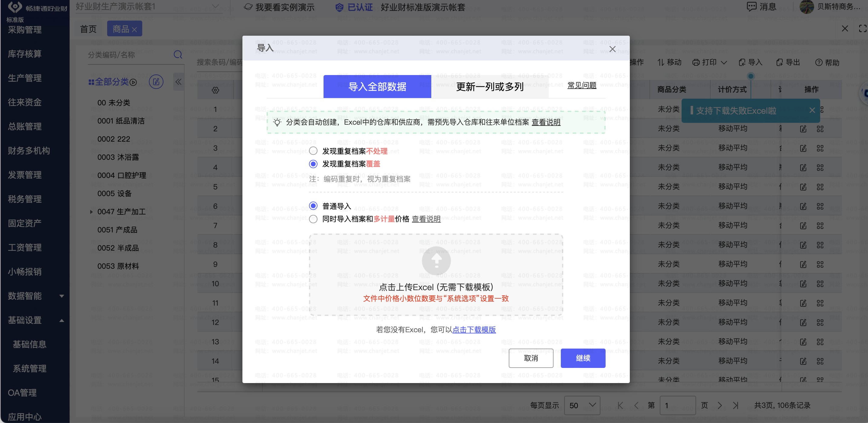Click the 我要看实例演示 chat icon link

(279, 7)
